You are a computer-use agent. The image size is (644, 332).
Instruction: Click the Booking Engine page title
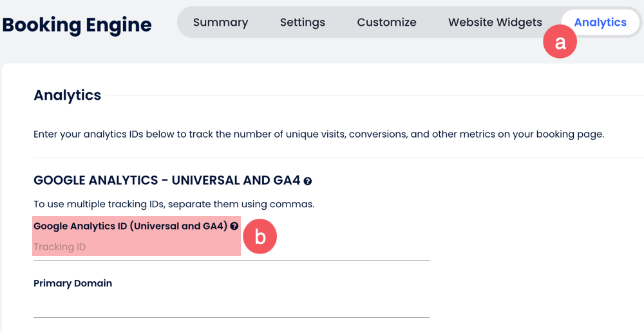coord(77,25)
